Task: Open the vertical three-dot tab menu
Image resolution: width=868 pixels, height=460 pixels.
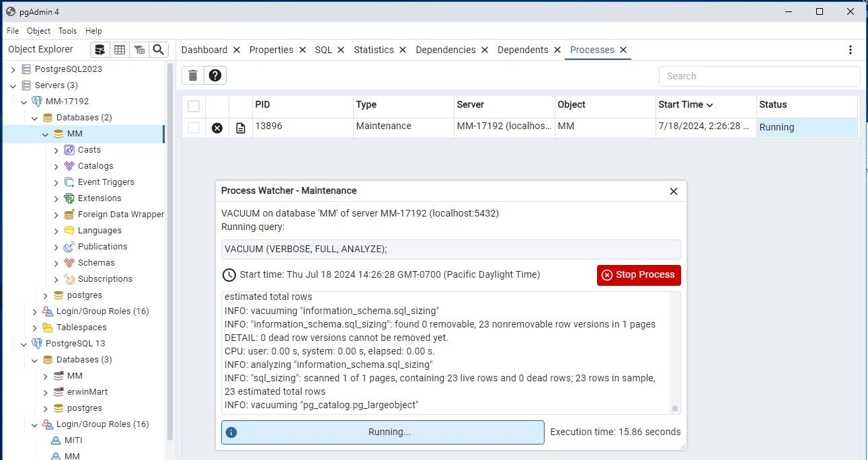Action: click(851, 50)
